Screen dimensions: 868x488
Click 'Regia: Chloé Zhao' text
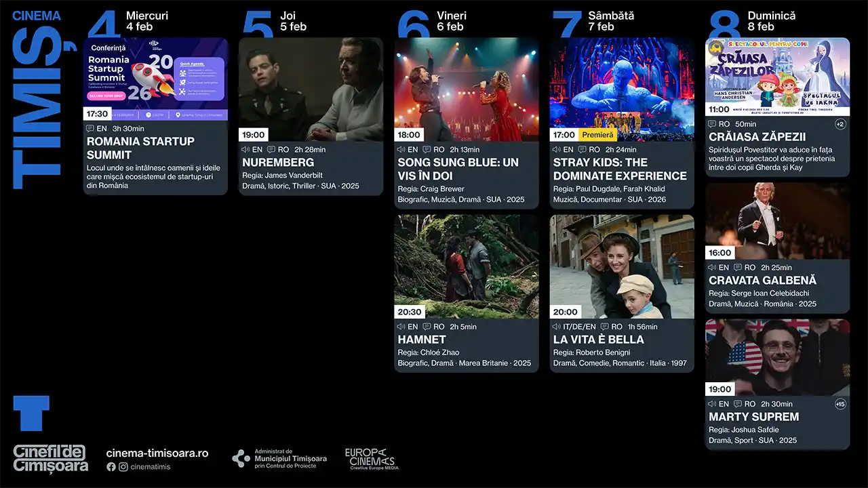pyautogui.click(x=429, y=352)
